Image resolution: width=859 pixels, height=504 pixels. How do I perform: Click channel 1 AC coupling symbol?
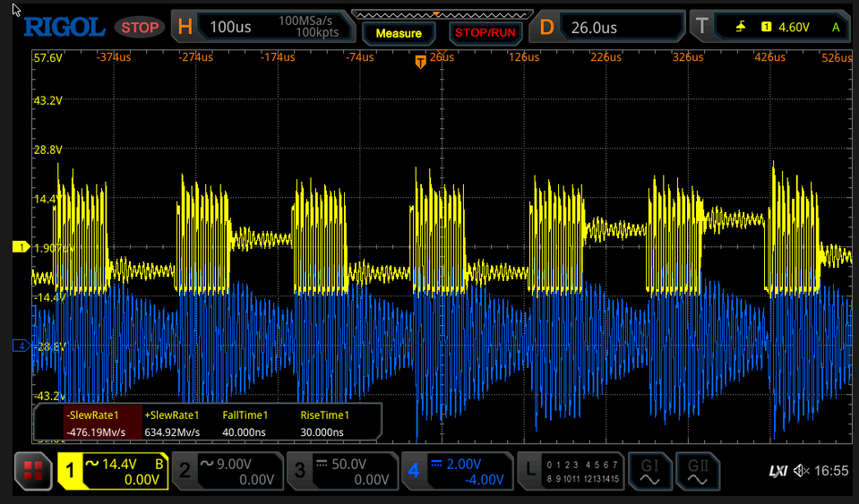[92, 464]
